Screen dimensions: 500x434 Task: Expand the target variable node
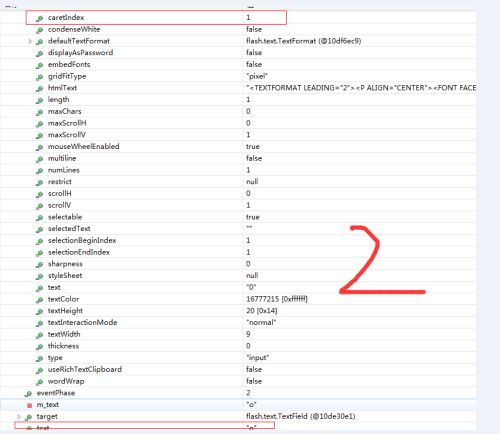[x=19, y=417]
